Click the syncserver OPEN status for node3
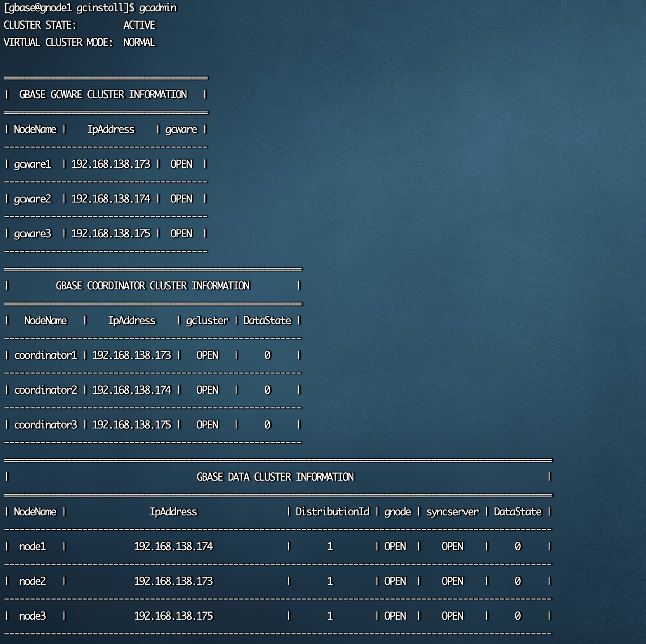 [453, 616]
